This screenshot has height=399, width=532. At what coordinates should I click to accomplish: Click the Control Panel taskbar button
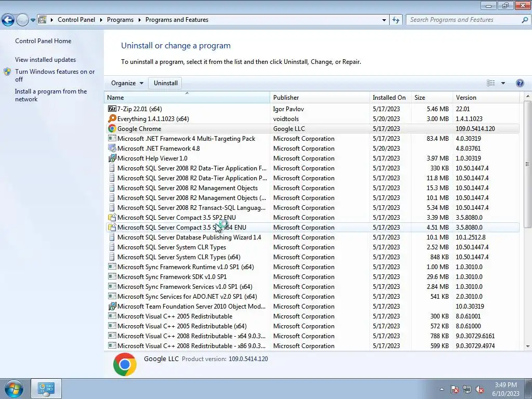pyautogui.click(x=46, y=389)
